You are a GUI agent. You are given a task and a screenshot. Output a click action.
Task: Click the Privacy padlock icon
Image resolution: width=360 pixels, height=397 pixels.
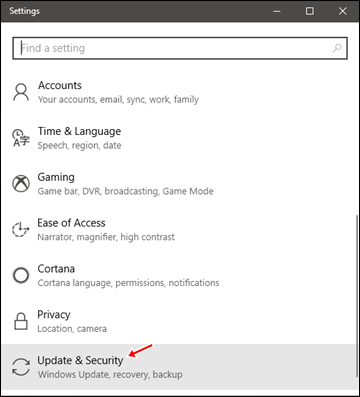click(21, 321)
